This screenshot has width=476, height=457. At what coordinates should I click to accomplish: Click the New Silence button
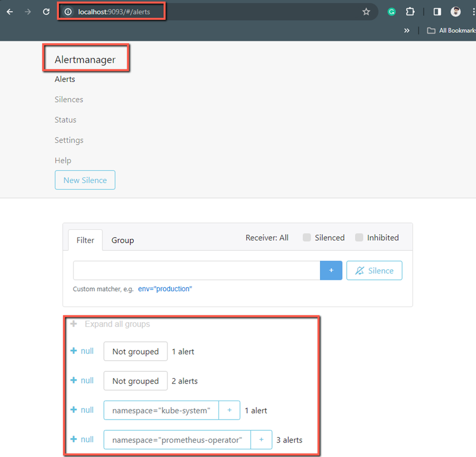click(85, 180)
